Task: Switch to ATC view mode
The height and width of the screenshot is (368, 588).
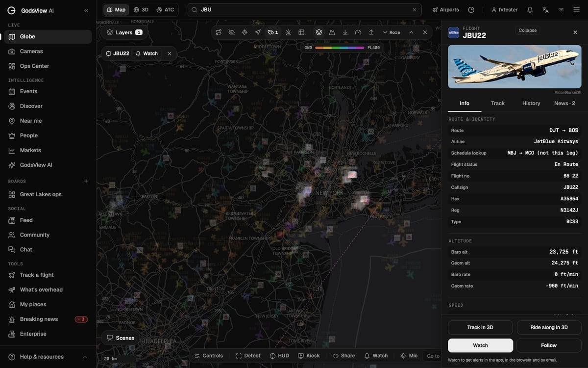Action: click(165, 10)
